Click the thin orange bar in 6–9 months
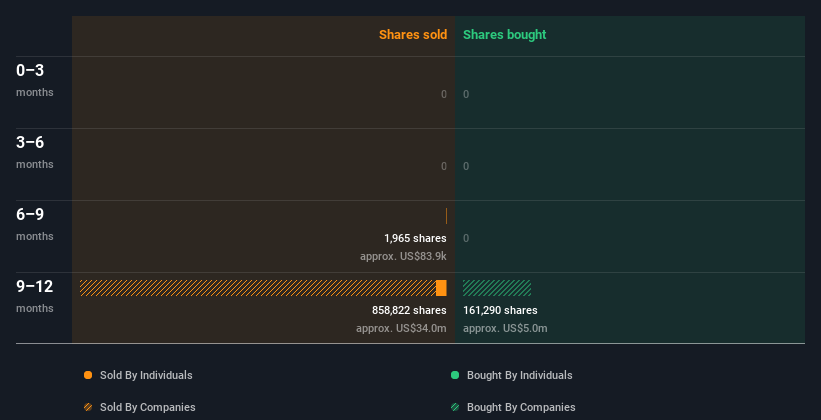Image resolution: width=821 pixels, height=420 pixels. [446, 216]
